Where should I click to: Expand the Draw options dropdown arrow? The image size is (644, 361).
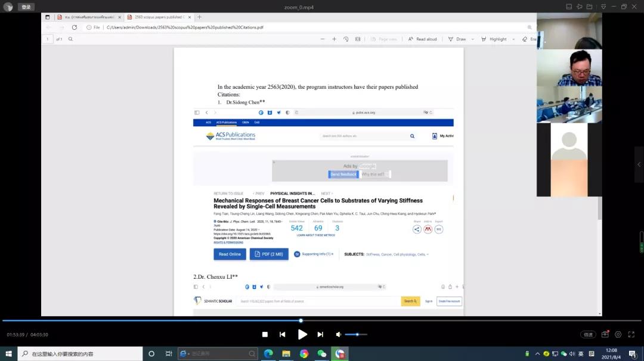(x=473, y=39)
